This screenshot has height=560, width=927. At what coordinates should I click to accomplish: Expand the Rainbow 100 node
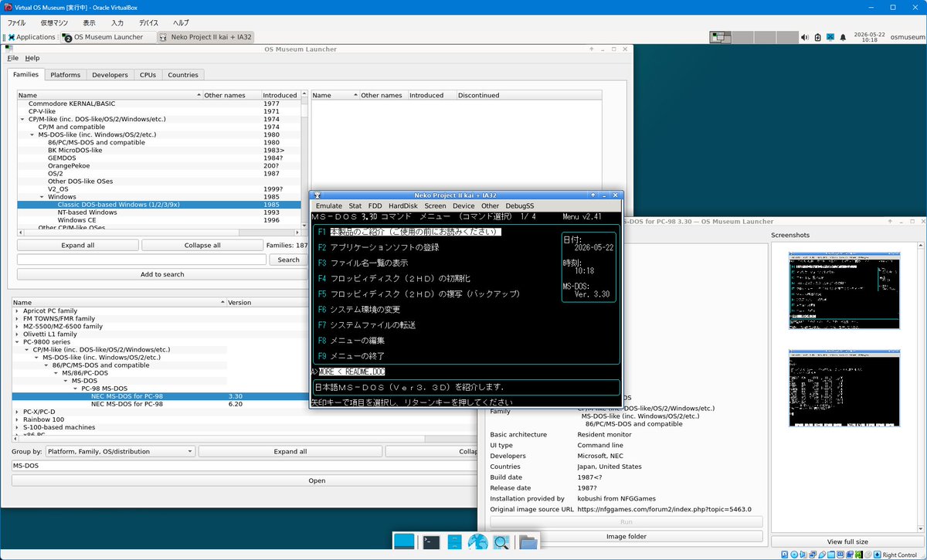click(16, 419)
